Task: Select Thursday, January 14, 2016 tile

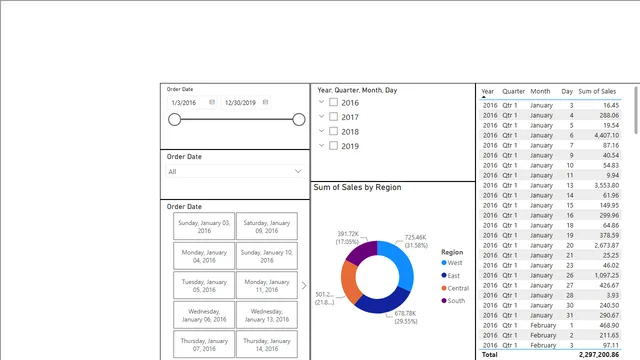Action: tap(267, 344)
